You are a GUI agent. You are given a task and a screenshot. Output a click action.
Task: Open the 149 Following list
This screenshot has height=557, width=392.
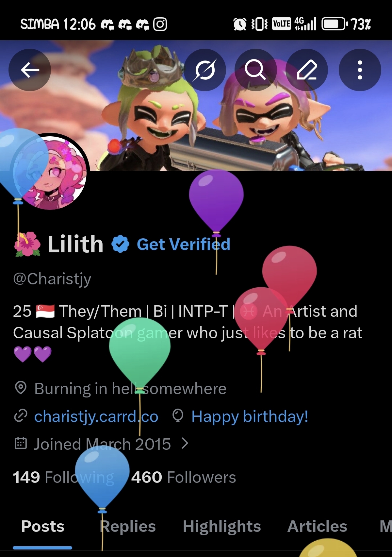(x=63, y=477)
